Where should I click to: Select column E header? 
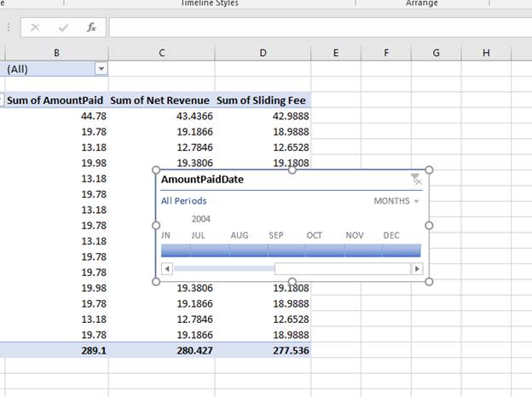(x=336, y=53)
